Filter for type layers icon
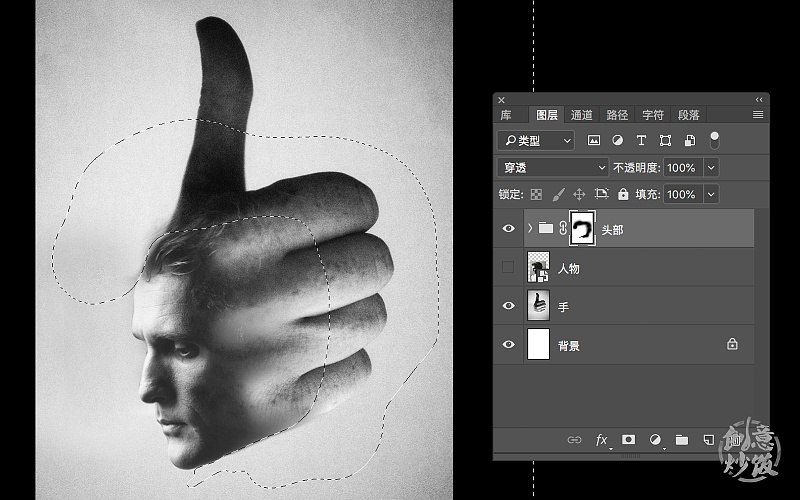 pyautogui.click(x=641, y=141)
